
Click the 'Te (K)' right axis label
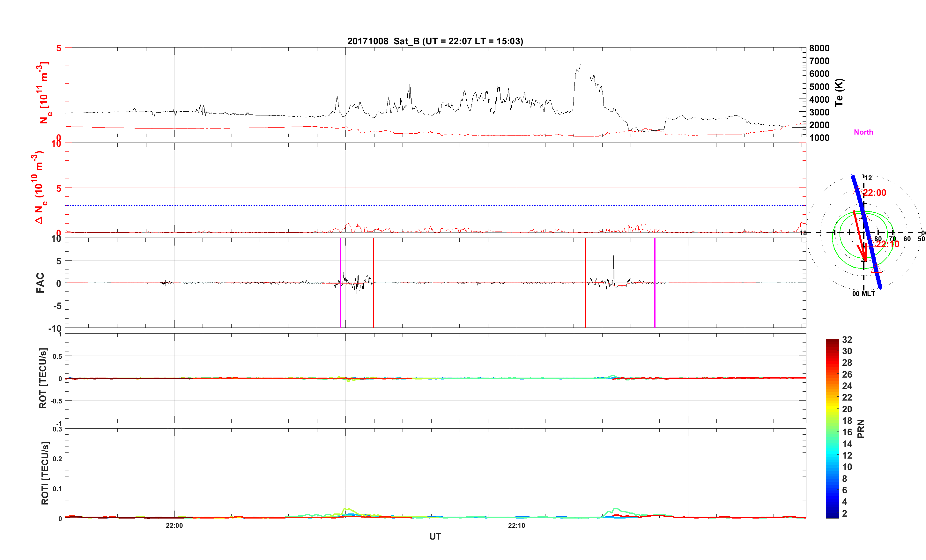click(x=839, y=92)
